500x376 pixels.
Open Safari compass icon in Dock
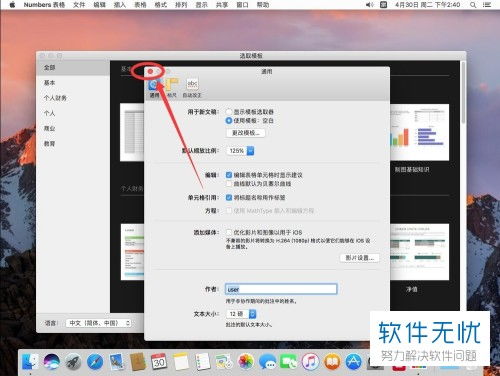[95, 361]
